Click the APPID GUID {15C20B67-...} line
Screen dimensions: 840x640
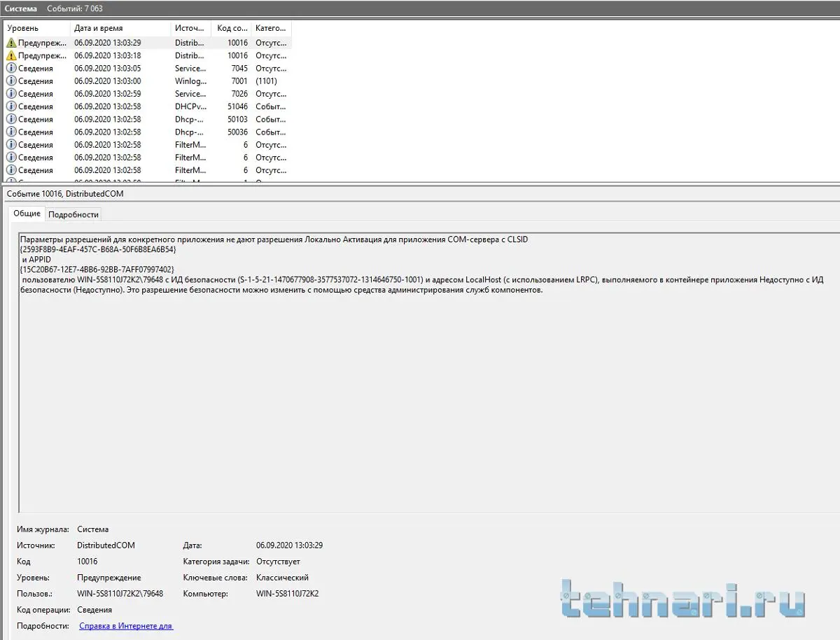97,269
